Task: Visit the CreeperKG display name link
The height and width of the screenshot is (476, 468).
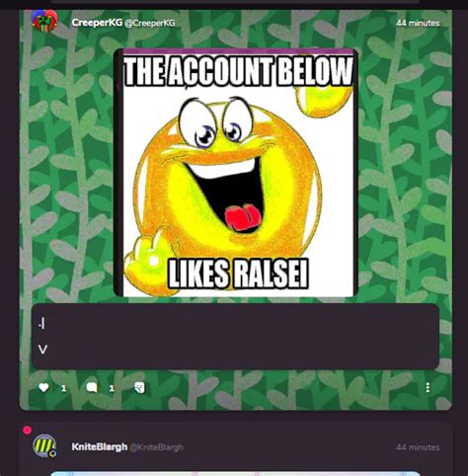Action: pyautogui.click(x=97, y=23)
